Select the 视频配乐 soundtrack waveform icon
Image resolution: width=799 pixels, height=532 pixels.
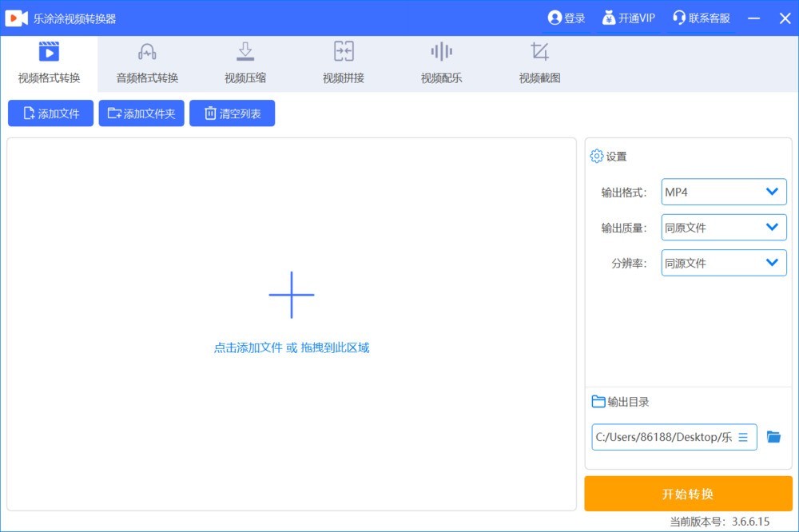tap(441, 52)
